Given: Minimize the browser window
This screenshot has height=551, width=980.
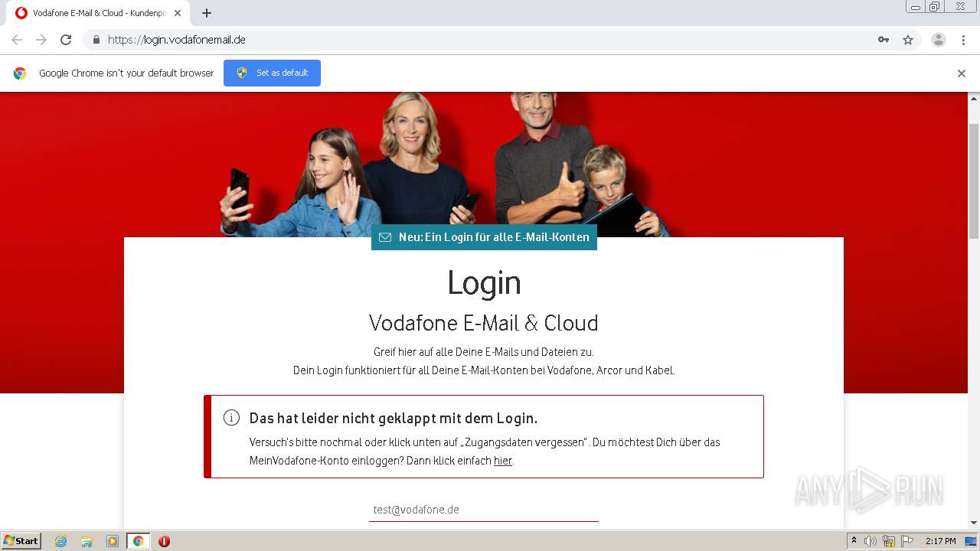Looking at the screenshot, I should point(915,6).
